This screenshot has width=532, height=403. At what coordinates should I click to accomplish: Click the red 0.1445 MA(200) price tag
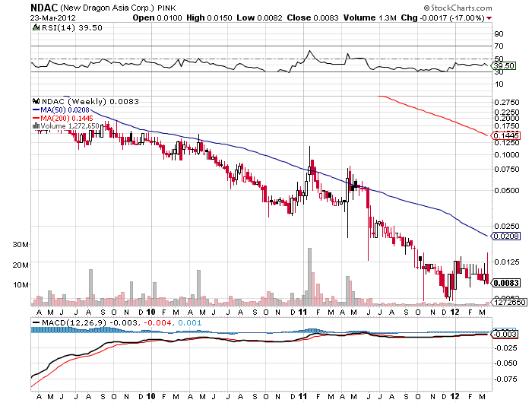pos(505,136)
